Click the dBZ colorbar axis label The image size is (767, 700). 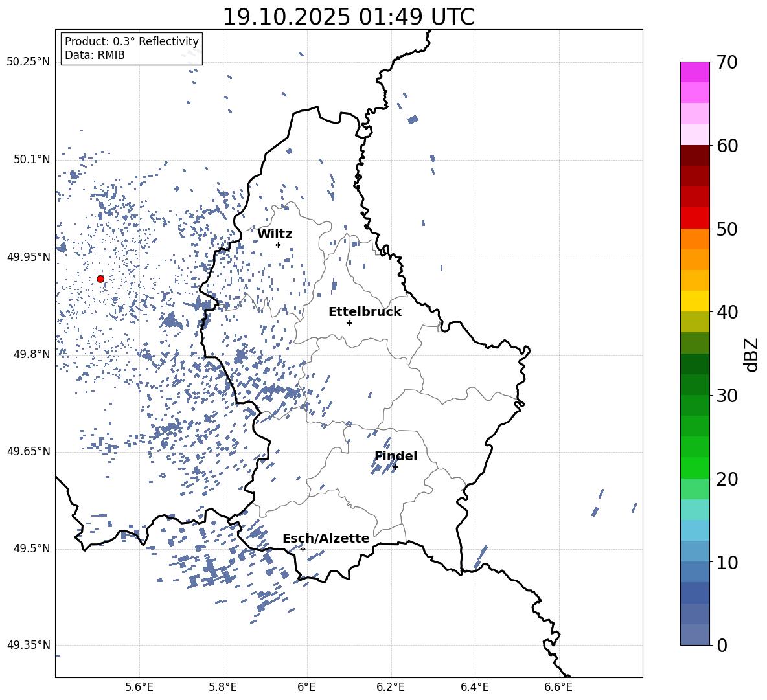[752, 354]
